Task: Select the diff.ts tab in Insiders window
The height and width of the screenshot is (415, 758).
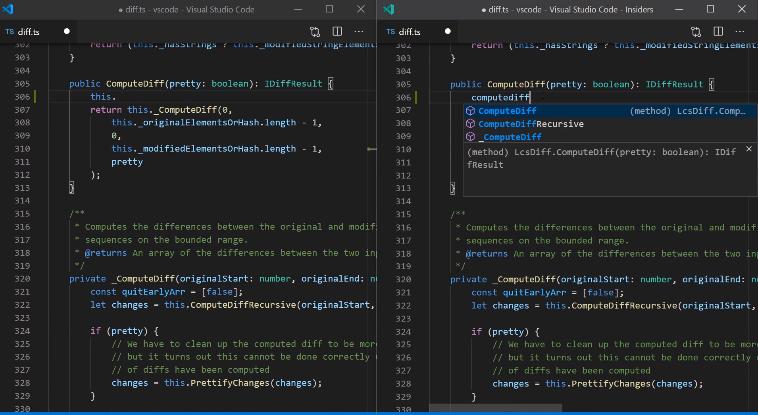Action: coord(409,32)
